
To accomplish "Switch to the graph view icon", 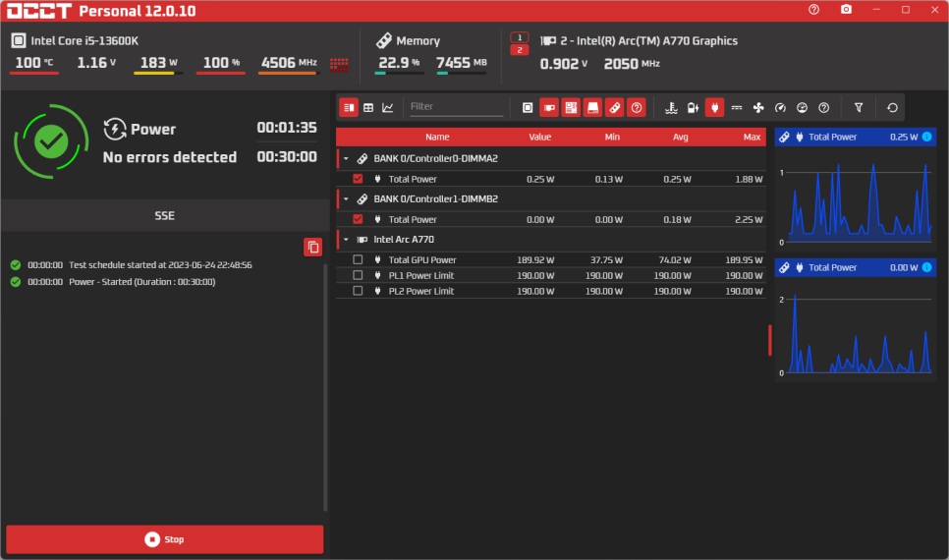I will [388, 108].
